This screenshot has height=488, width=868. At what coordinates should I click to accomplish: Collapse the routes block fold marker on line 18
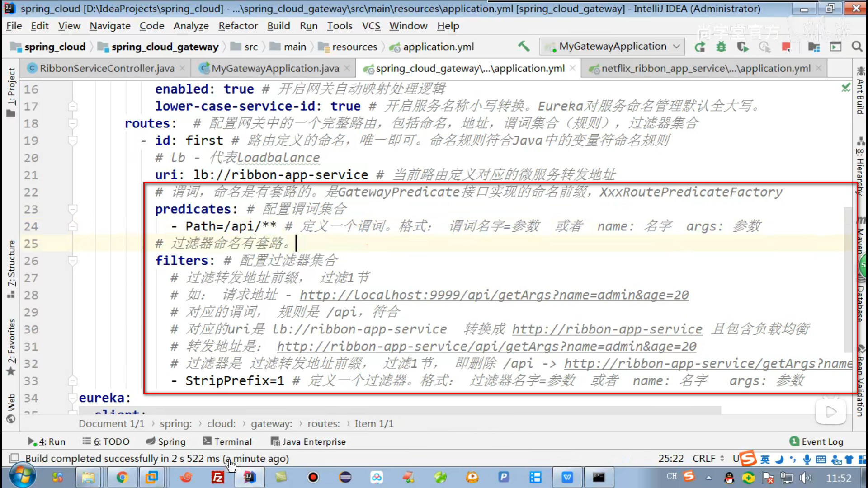72,123
